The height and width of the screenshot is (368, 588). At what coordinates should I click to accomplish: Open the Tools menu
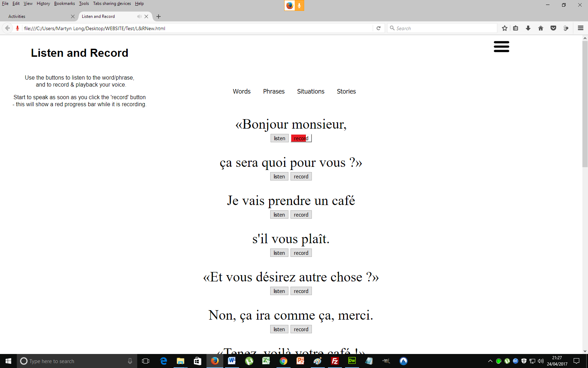(84, 4)
